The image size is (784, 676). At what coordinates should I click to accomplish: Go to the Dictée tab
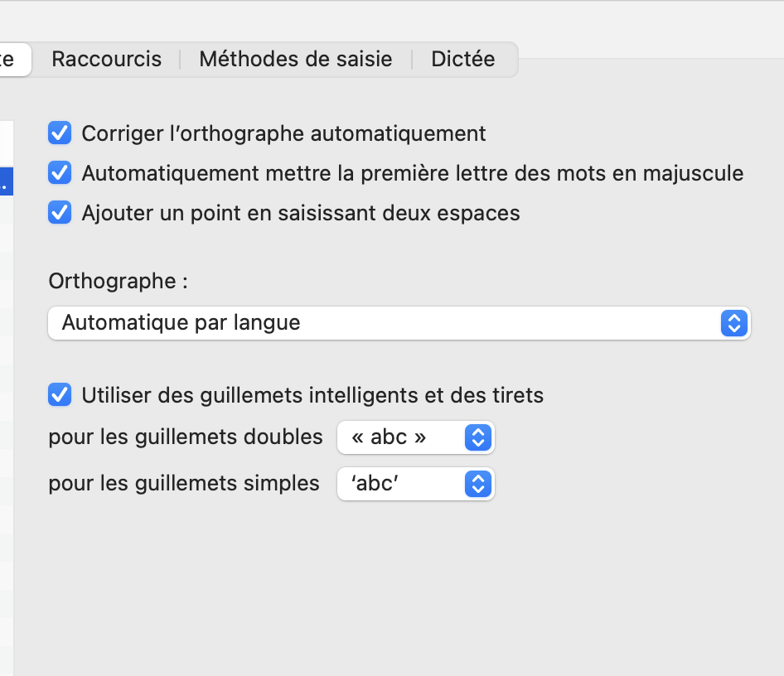coord(463,60)
